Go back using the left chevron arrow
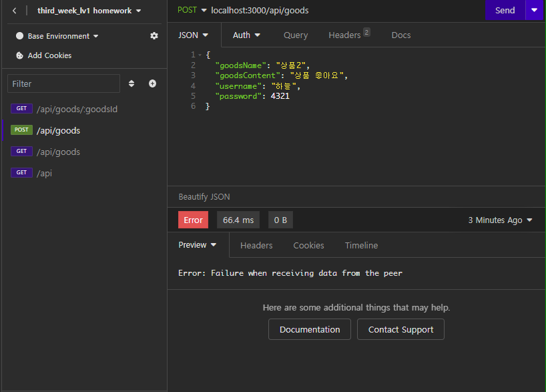546x392 pixels. [x=14, y=11]
